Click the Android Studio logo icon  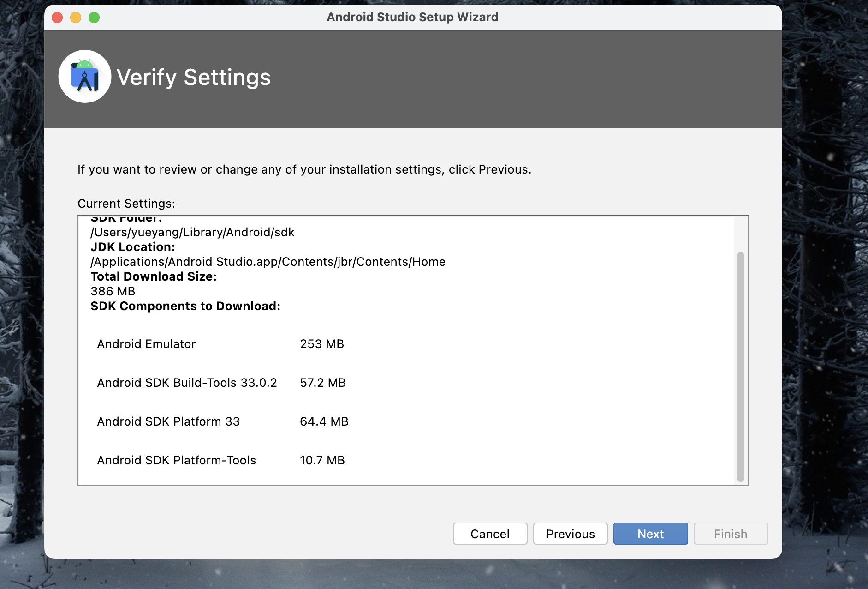click(x=85, y=77)
